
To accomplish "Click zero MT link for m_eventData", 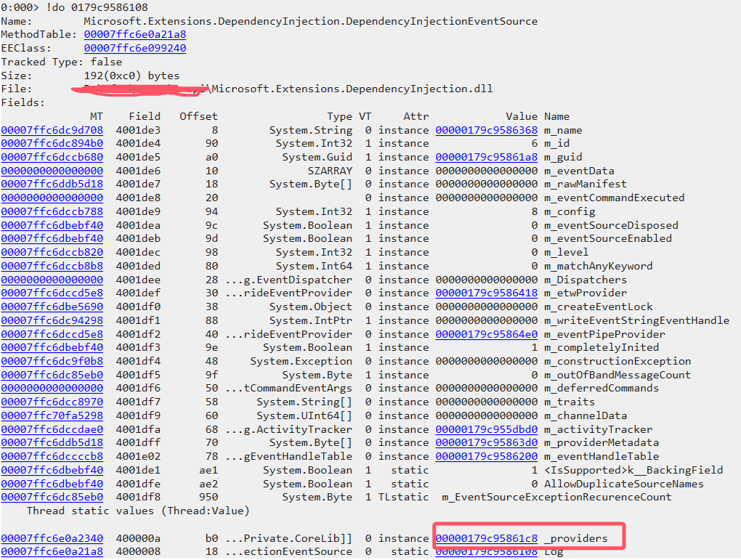I will (52, 171).
